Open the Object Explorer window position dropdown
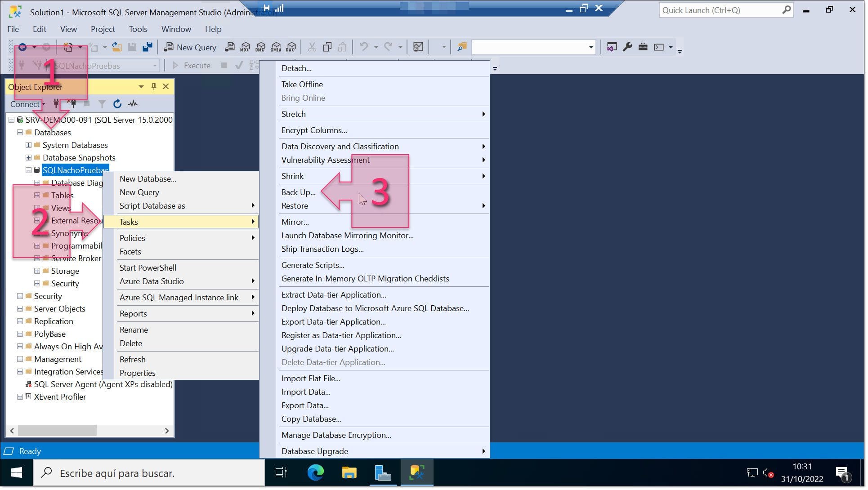 141,87
